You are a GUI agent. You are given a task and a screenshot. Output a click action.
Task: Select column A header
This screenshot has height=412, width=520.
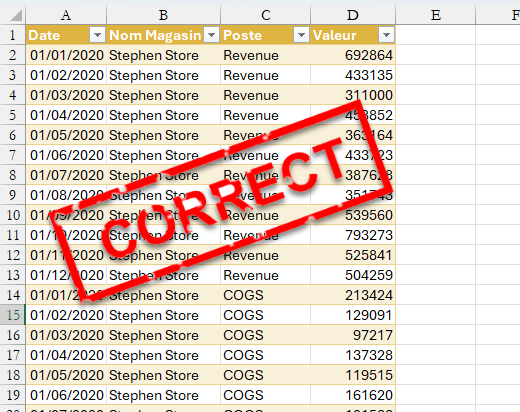(66, 15)
